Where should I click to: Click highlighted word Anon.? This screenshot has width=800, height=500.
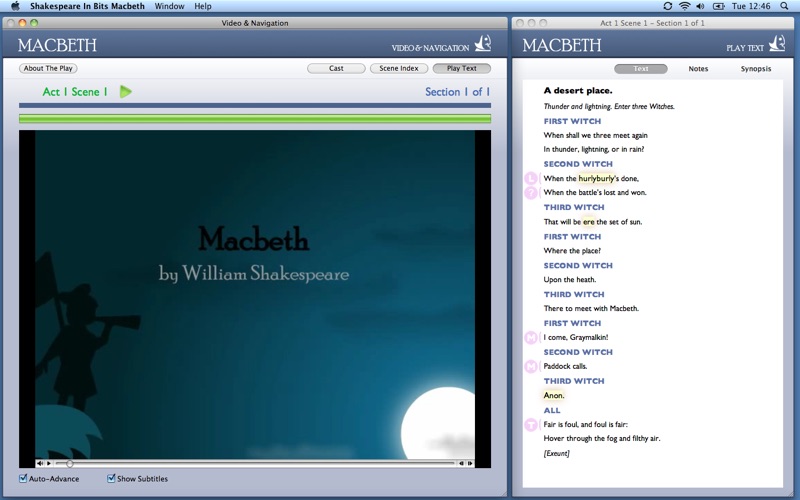tap(554, 395)
